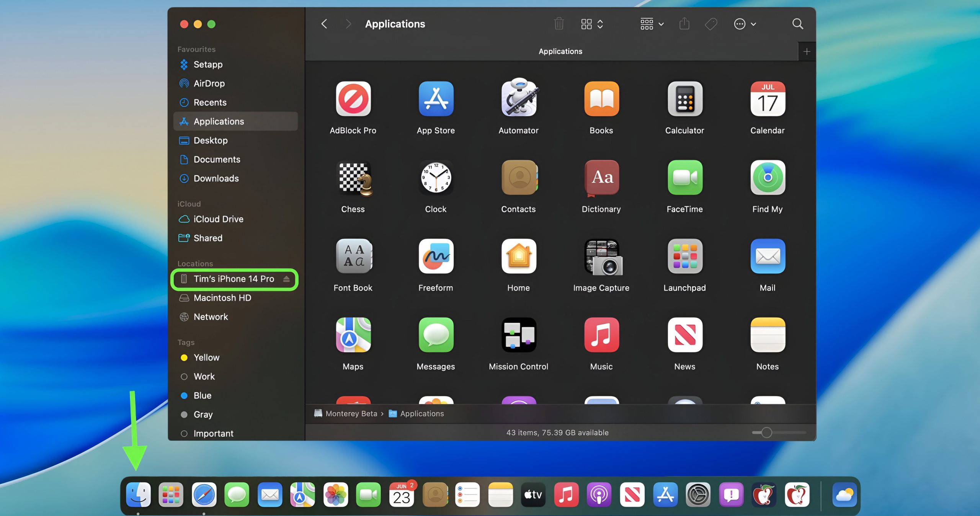
Task: Open Setapp in sidebar Favourites
Action: [235, 64]
